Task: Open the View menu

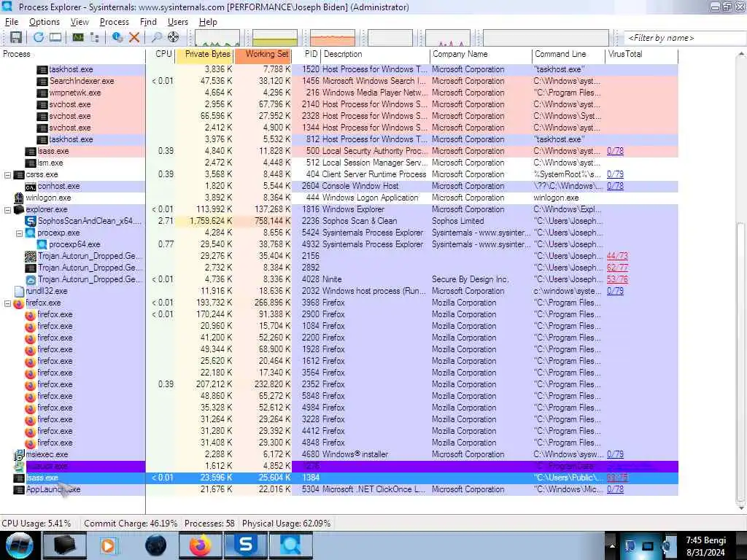Action: point(80,22)
